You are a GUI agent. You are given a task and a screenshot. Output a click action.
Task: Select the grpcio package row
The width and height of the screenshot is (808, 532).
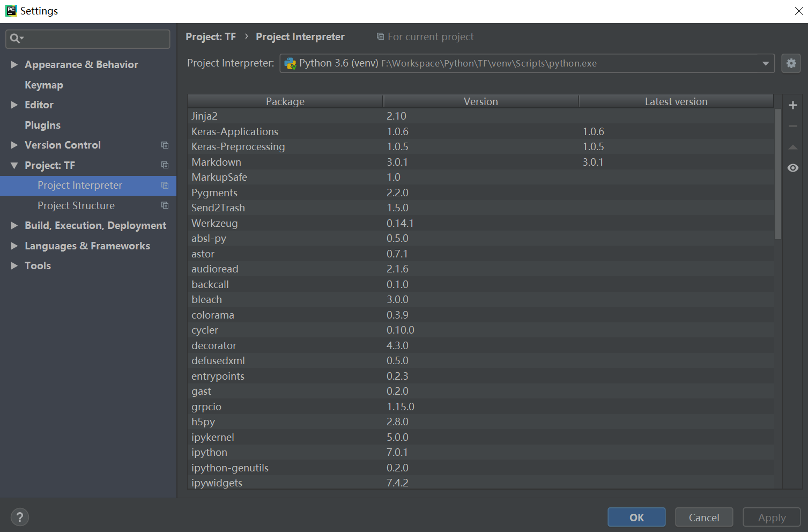pyautogui.click(x=481, y=407)
